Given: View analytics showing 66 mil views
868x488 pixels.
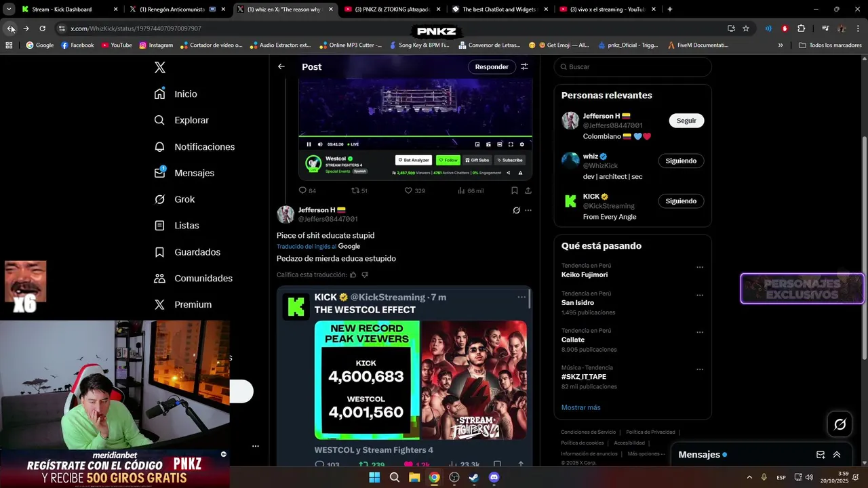Looking at the screenshot, I should [x=471, y=190].
